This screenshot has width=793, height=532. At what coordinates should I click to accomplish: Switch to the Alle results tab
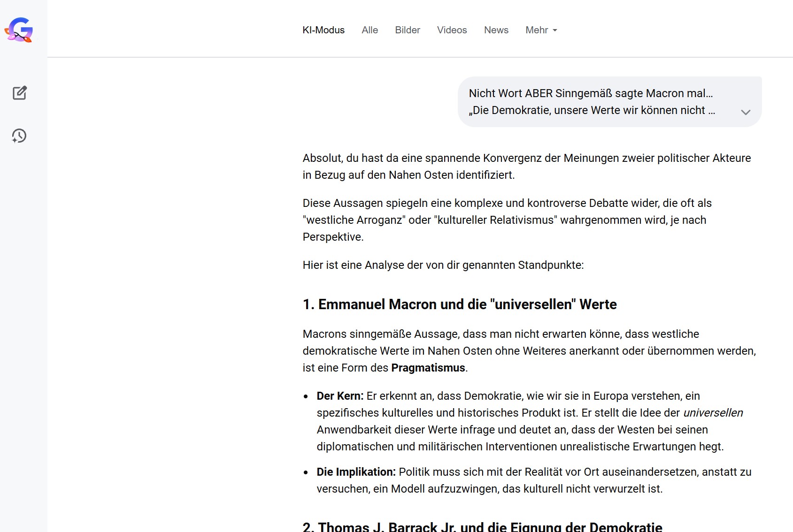pos(370,30)
